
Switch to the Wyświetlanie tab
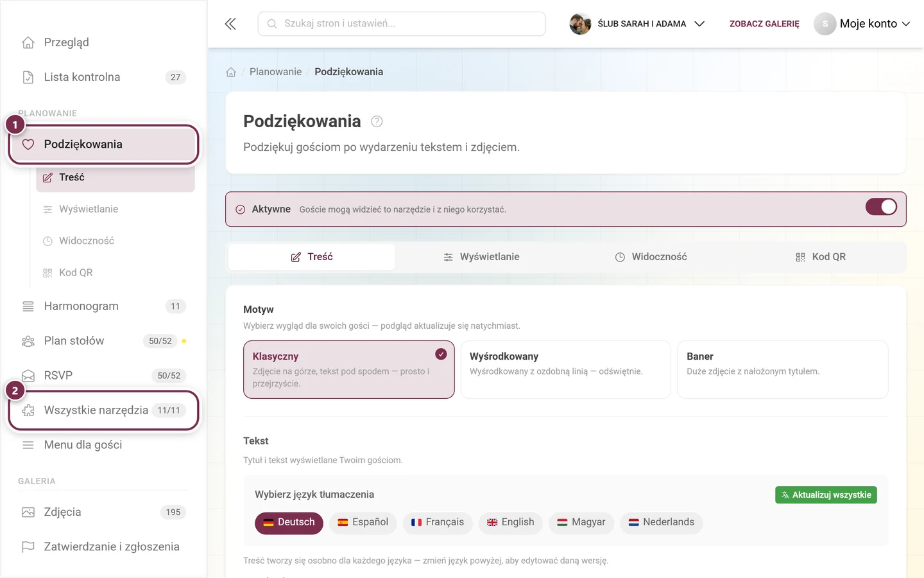coord(481,257)
